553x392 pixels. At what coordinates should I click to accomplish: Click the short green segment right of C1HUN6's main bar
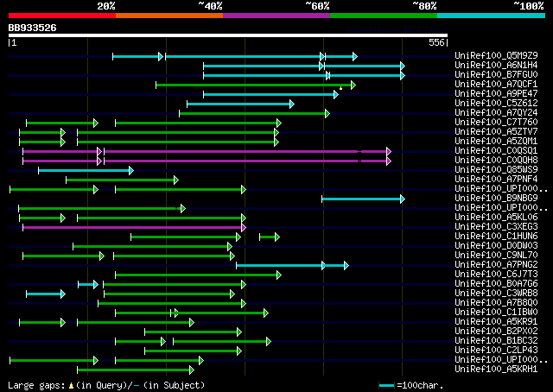coord(270,237)
